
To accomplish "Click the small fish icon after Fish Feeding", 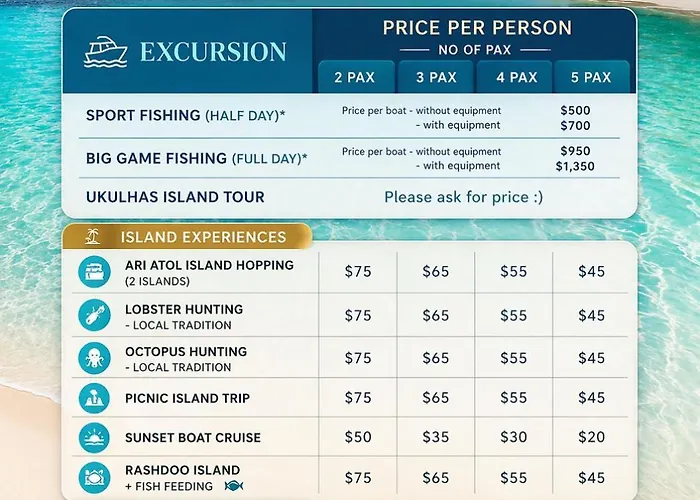I will coord(234,486).
